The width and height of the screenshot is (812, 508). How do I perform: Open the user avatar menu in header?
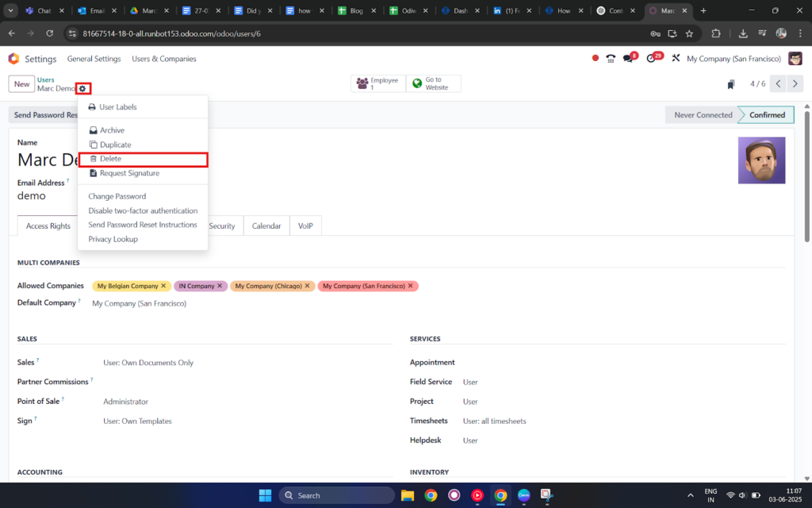(x=795, y=59)
